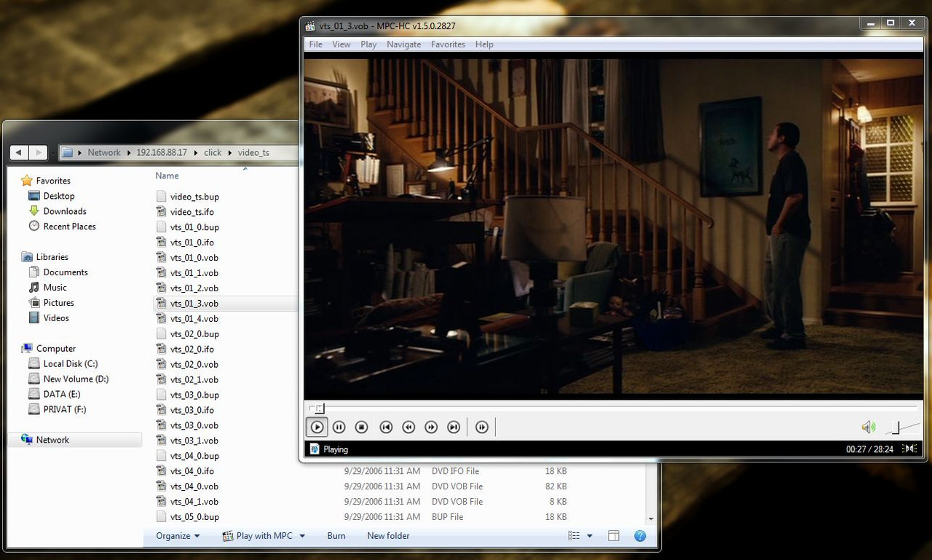Viewport: 932px width, 560px height.
Task: Open the Play with MPC dropdown arrow
Action: pyautogui.click(x=302, y=536)
